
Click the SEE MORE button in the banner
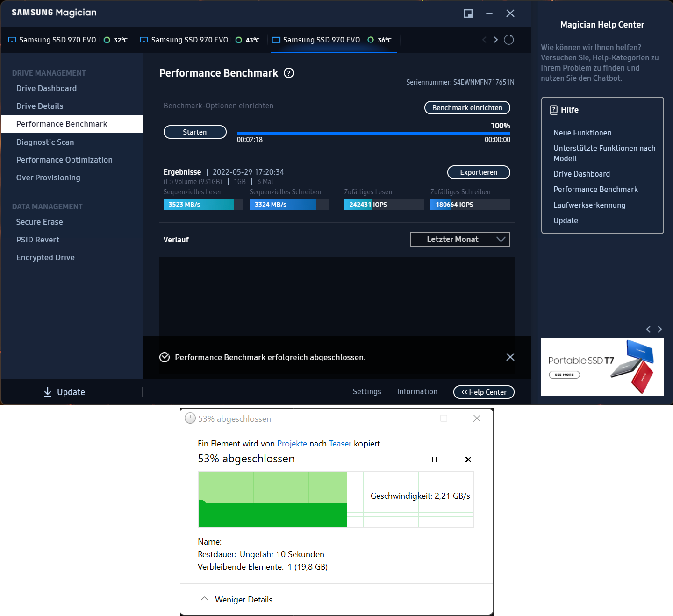point(564,375)
